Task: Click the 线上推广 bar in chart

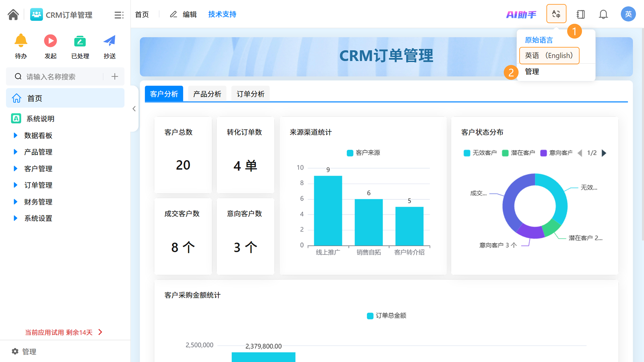Action: point(328,211)
